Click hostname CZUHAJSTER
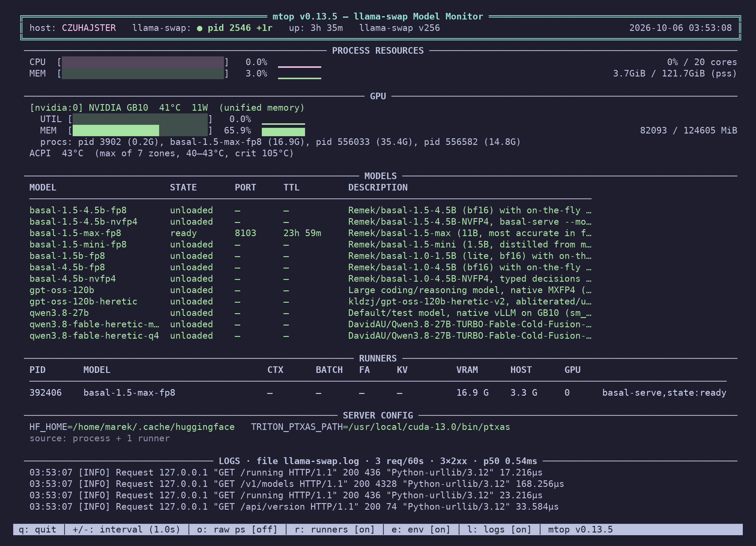The width and height of the screenshot is (756, 546). tap(89, 28)
